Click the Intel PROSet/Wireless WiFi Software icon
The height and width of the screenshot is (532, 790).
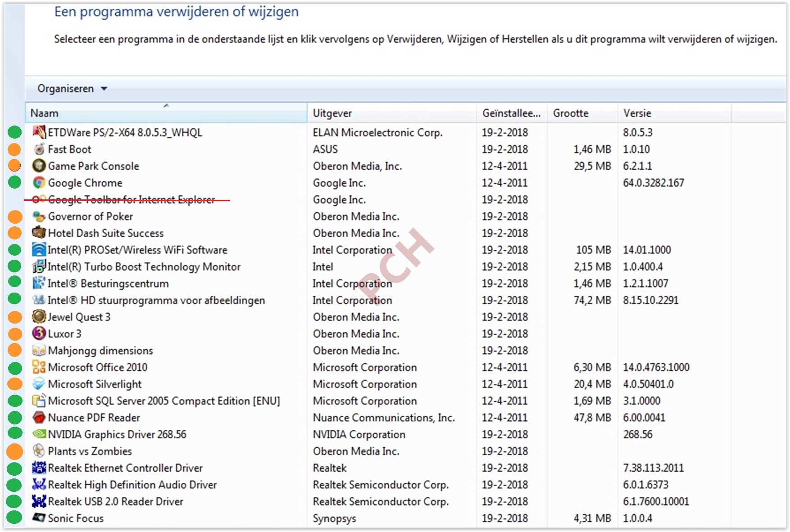(39, 250)
